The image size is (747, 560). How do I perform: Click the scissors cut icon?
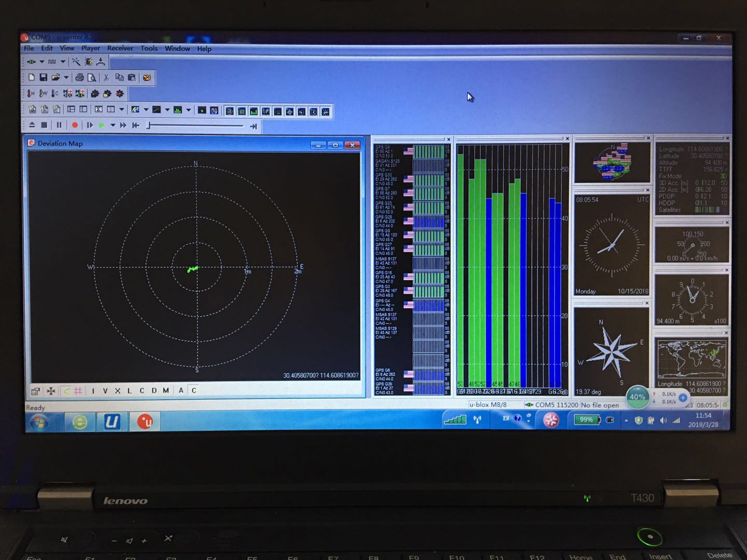tap(106, 77)
